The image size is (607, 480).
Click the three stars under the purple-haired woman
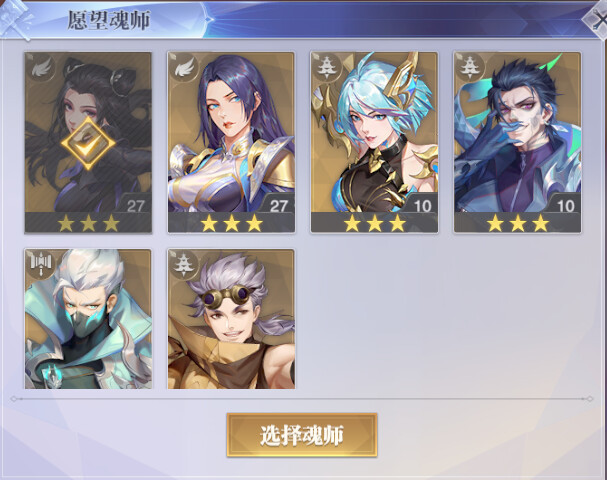(231, 223)
